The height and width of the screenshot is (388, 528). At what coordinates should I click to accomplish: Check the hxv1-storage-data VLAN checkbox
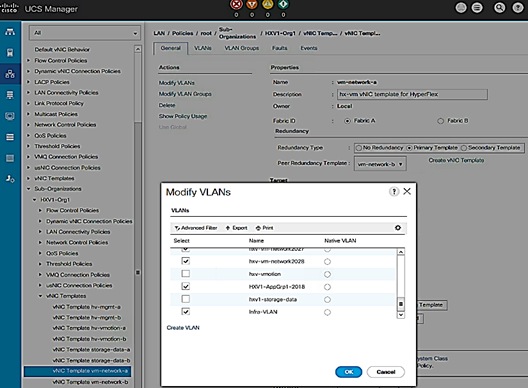pyautogui.click(x=186, y=299)
